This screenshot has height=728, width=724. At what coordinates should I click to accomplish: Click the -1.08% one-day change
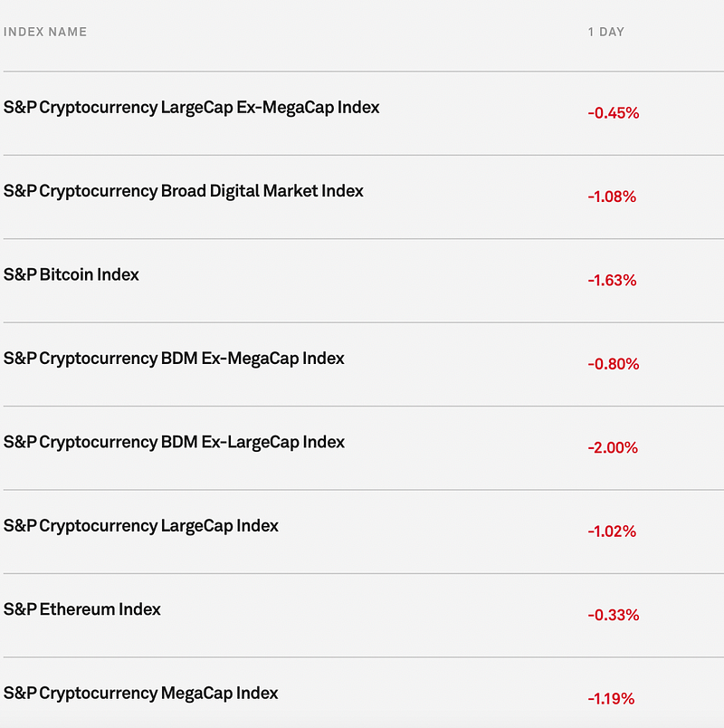coord(612,196)
